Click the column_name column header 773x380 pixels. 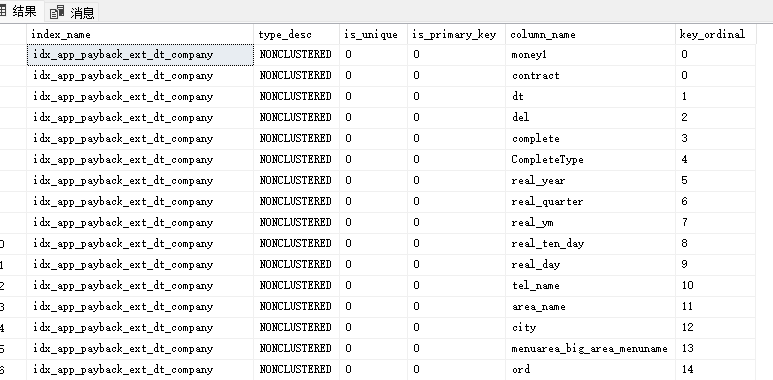coord(591,35)
